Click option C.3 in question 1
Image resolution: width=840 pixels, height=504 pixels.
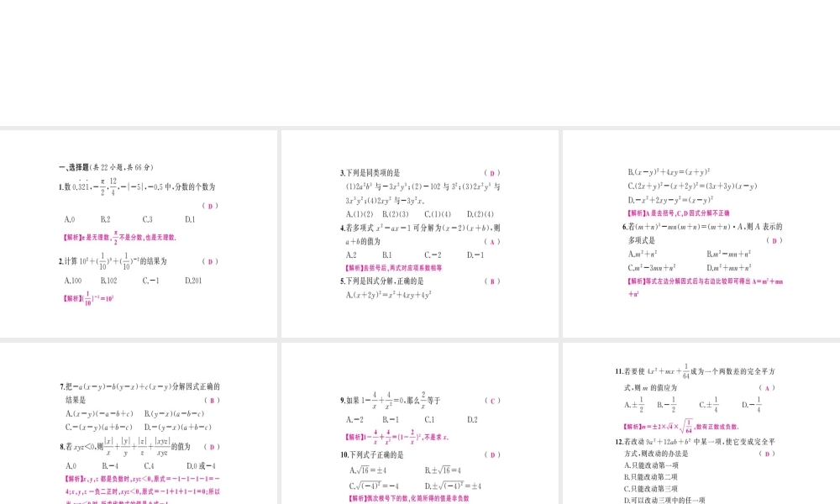147,219
